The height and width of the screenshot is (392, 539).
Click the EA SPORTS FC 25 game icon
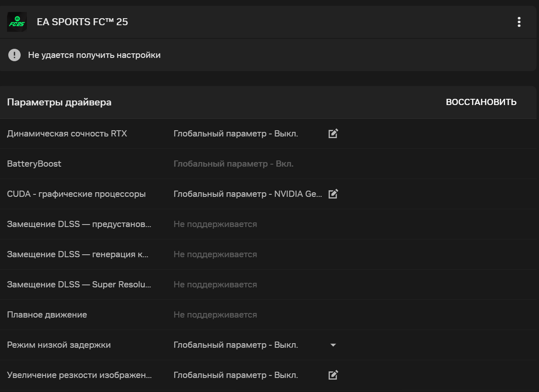point(17,22)
